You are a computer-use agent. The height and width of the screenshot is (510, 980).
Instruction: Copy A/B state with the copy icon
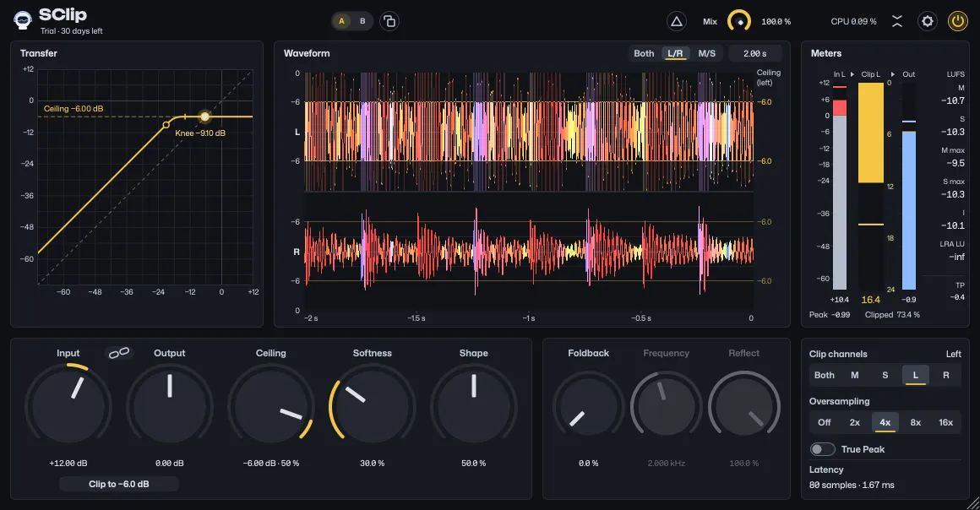tap(389, 21)
